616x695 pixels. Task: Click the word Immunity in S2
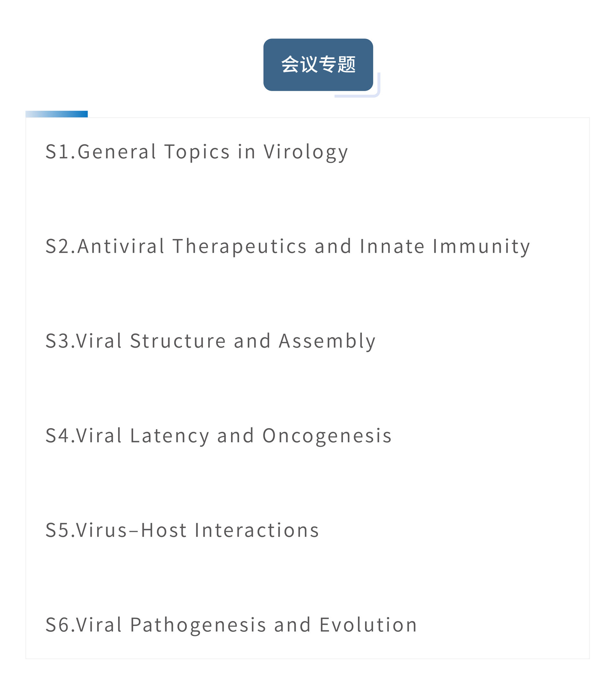pyautogui.click(x=481, y=247)
